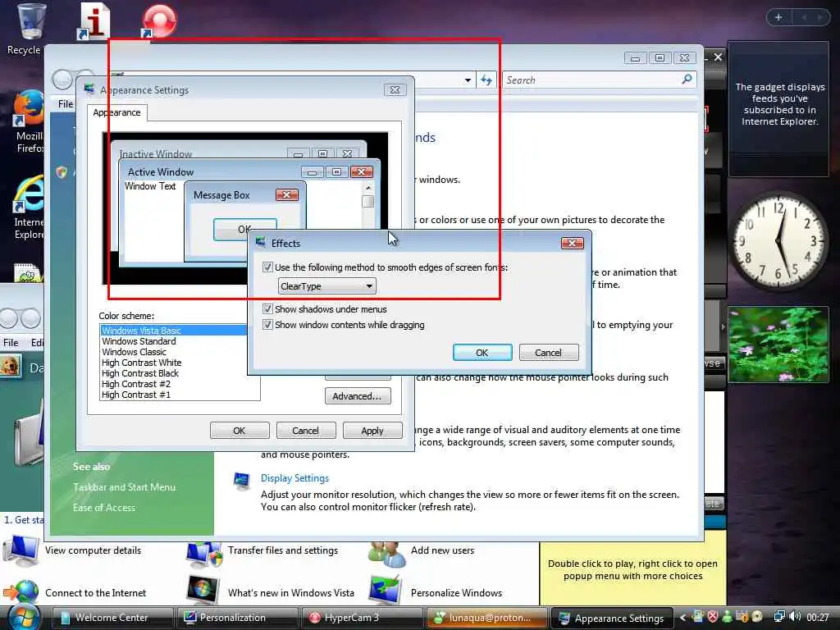Image resolution: width=840 pixels, height=630 pixels.
Task: Click the Display Settings monitor icon
Action: 242,481
